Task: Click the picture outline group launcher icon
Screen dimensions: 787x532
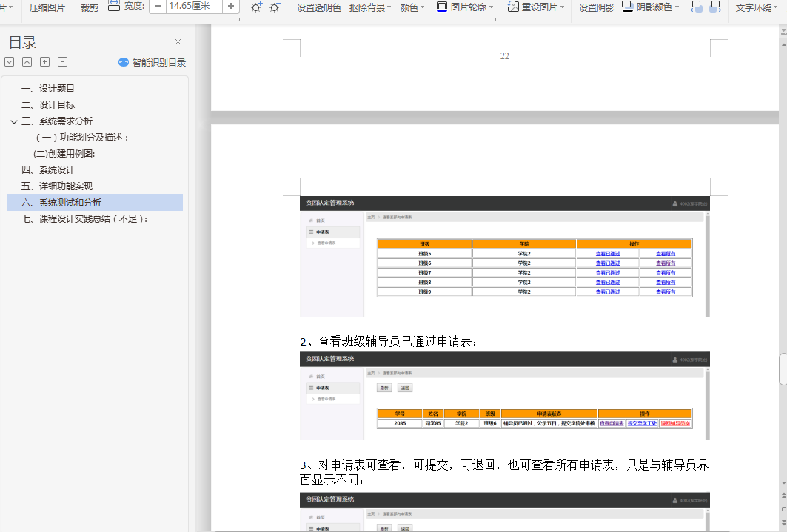Action: [495, 19]
